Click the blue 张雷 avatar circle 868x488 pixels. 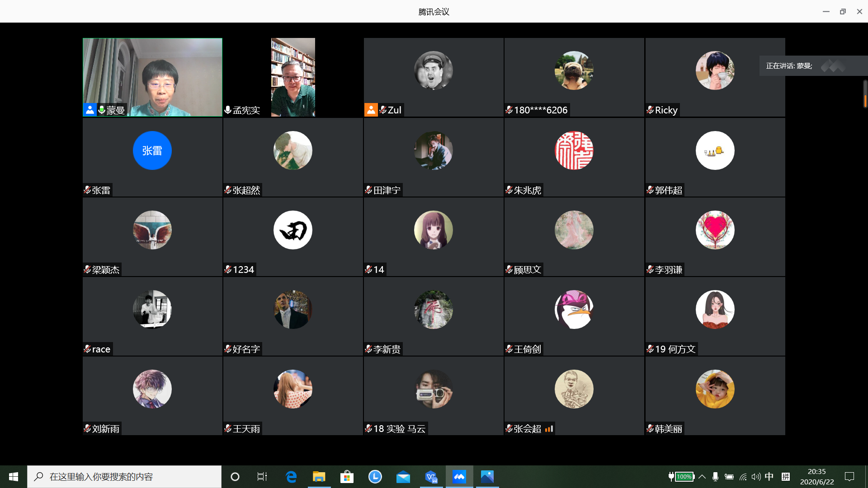[x=152, y=150]
